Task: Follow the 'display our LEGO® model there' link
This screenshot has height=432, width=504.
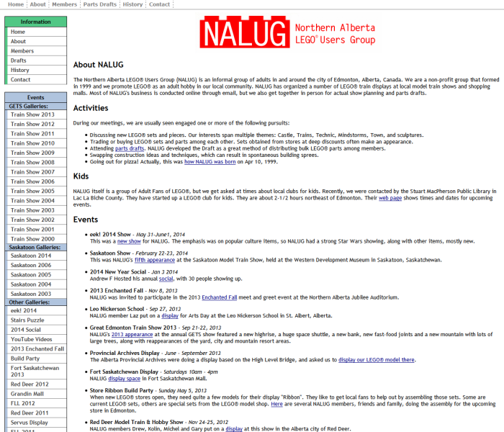Action: [377, 360]
